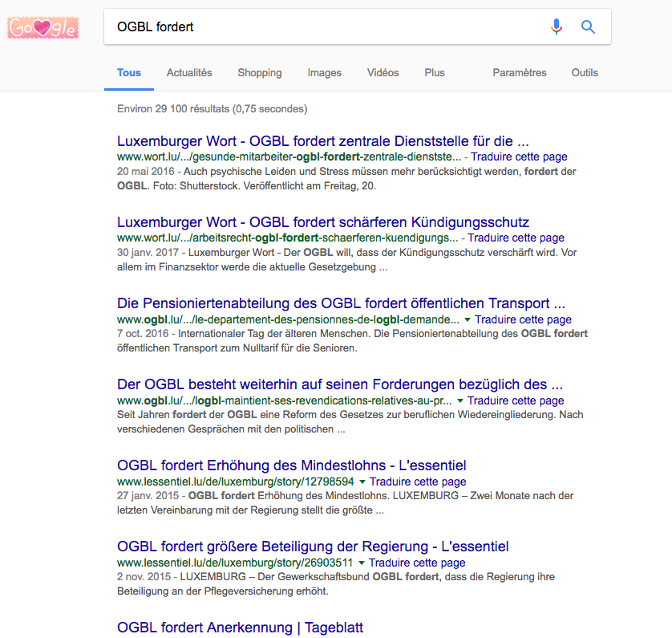Switch to the Images tab
The image size is (672, 638).
click(324, 73)
